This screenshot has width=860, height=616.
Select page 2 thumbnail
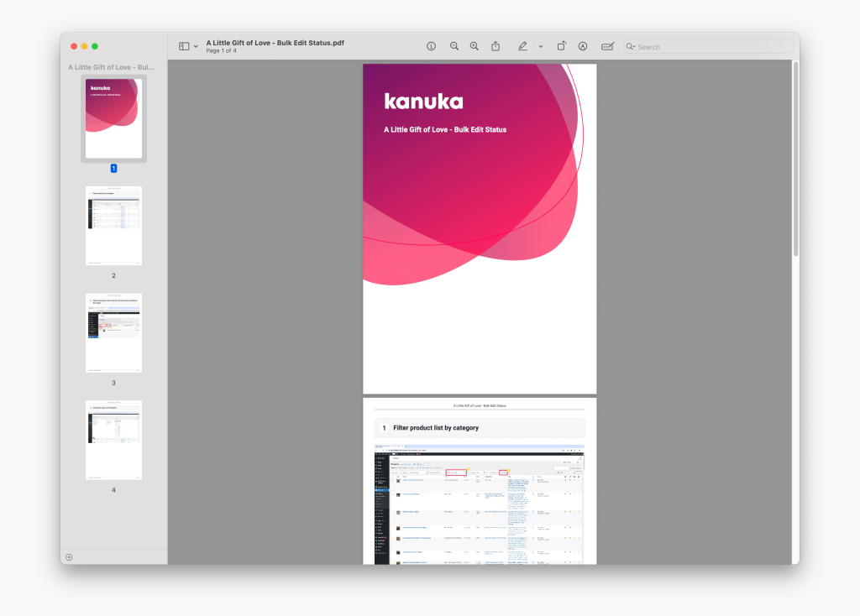point(113,226)
